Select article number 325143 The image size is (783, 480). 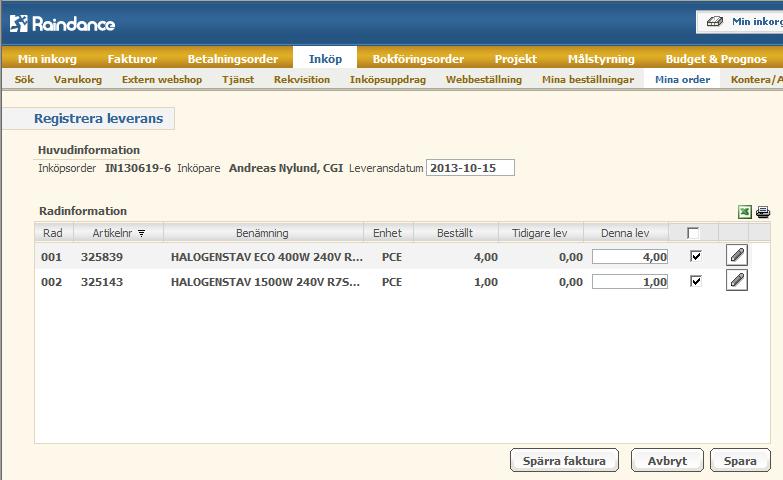102,282
